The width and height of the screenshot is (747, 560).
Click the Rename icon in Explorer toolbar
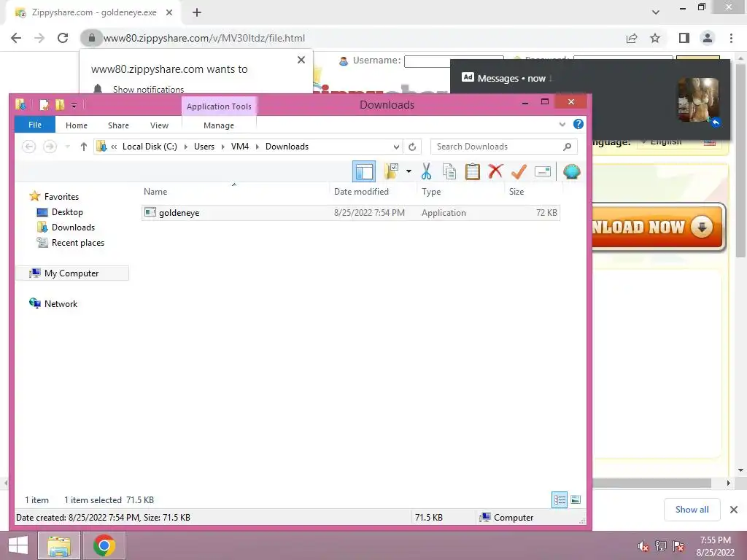(543, 171)
